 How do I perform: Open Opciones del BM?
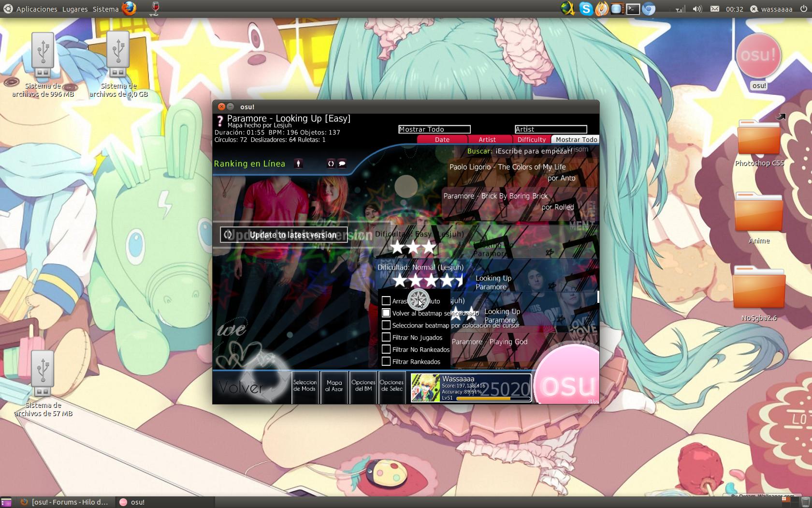pos(363,387)
